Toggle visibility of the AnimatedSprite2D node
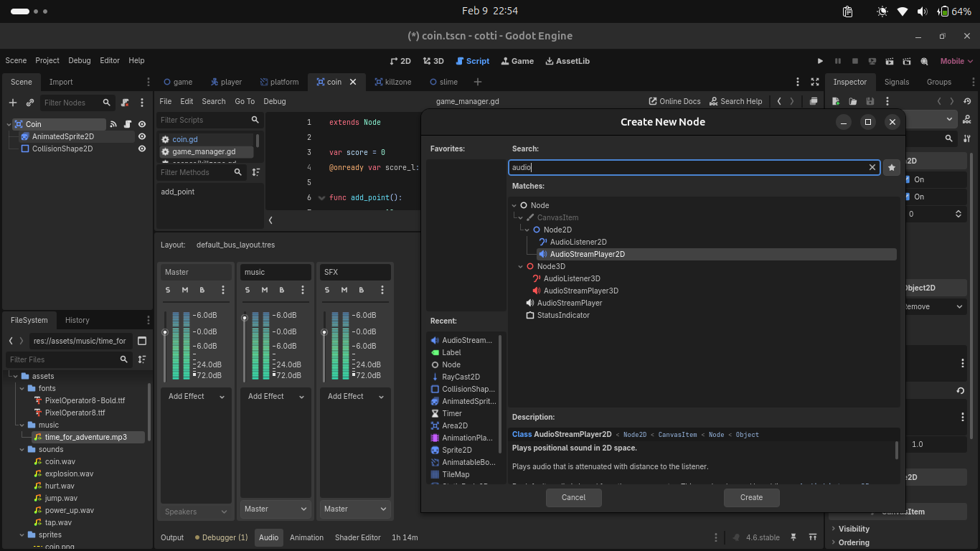The height and width of the screenshot is (551, 980). 142,136
